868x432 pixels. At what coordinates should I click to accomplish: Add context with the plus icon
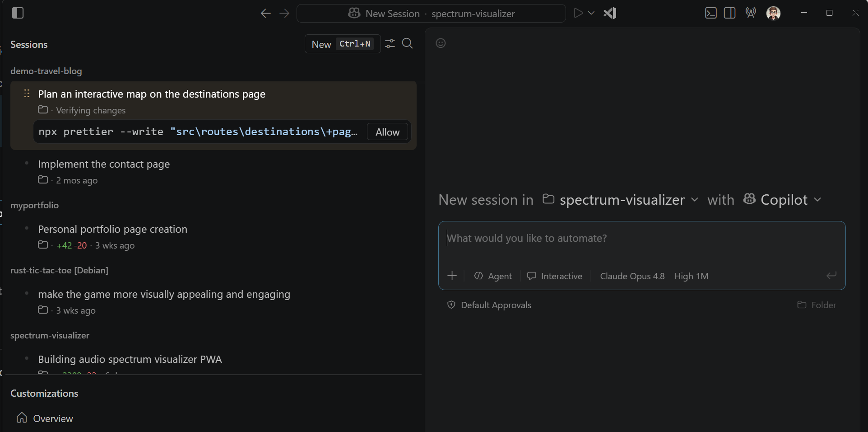452,276
